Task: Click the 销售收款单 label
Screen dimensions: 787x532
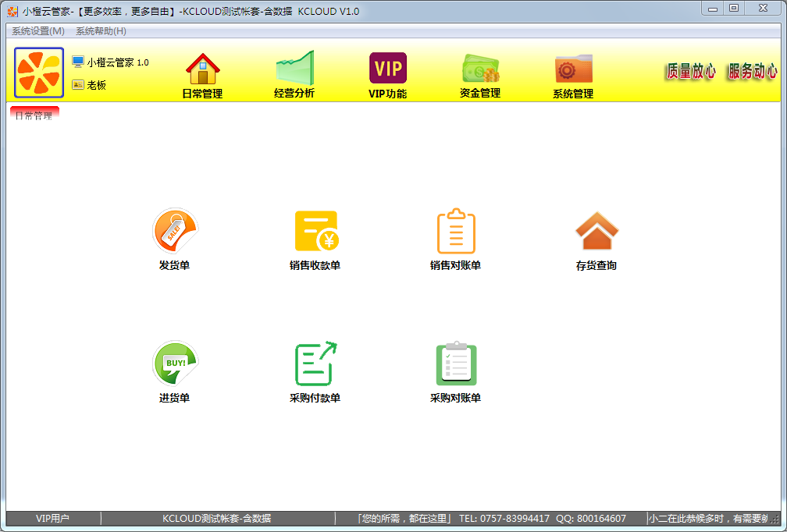Action: (x=315, y=265)
